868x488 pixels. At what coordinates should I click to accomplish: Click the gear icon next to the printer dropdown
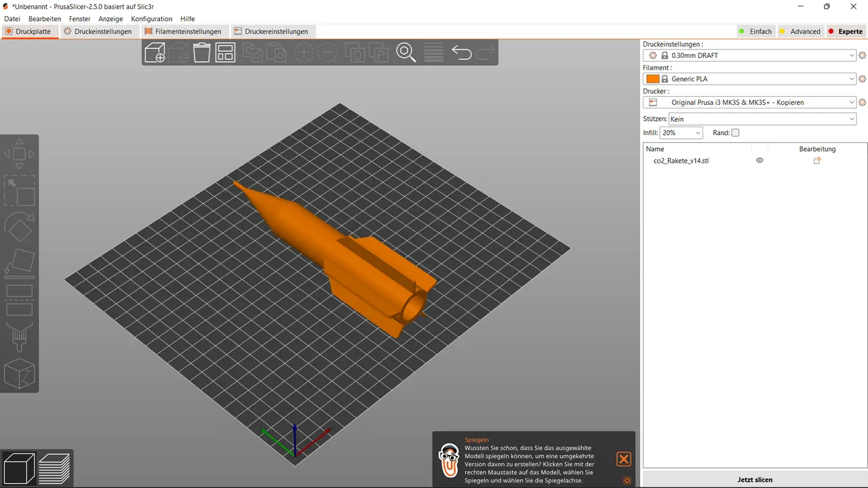863,102
